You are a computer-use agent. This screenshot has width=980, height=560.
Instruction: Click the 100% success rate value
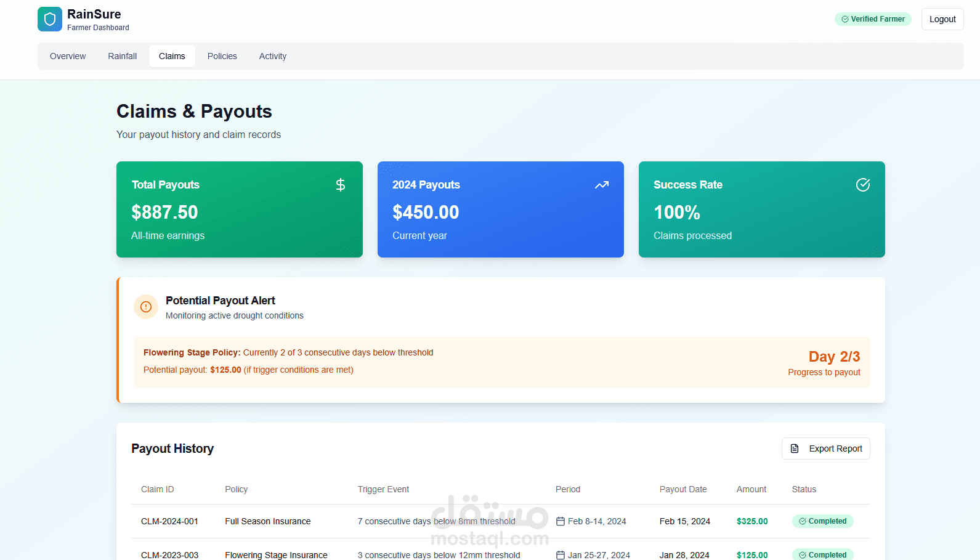coord(677,212)
